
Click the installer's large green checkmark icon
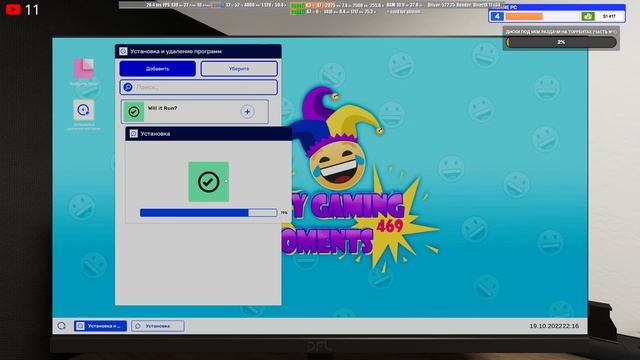[209, 182]
